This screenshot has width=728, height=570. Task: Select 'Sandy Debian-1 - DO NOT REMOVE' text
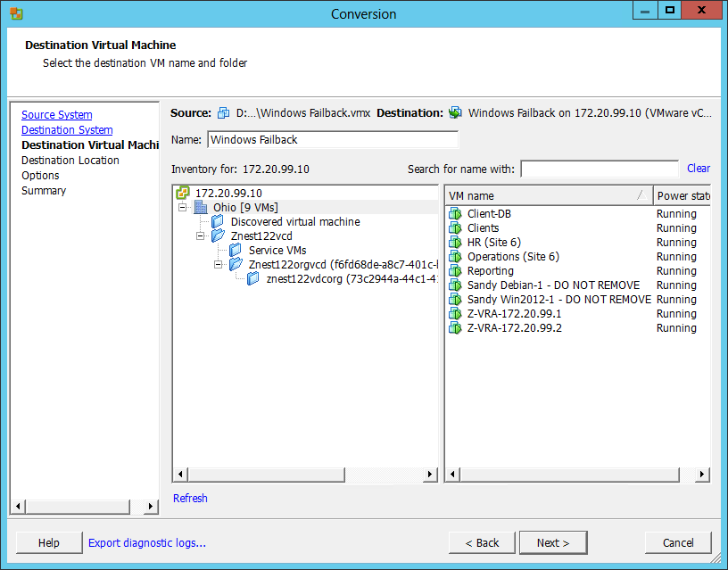[553, 285]
